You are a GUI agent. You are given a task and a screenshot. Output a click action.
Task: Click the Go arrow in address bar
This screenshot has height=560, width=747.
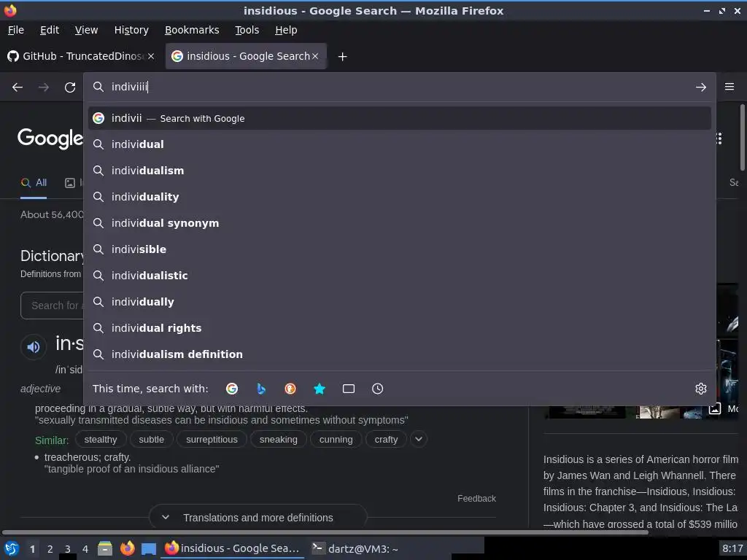tap(700, 87)
